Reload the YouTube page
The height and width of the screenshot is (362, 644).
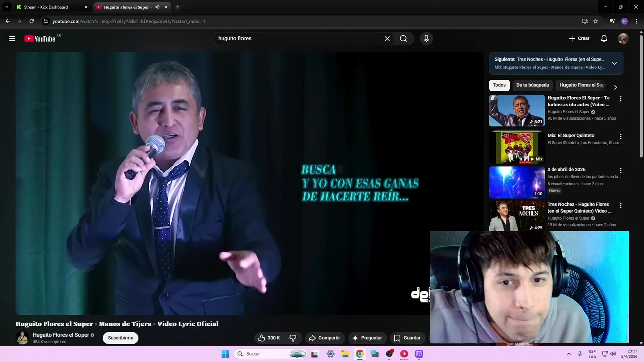(x=31, y=21)
